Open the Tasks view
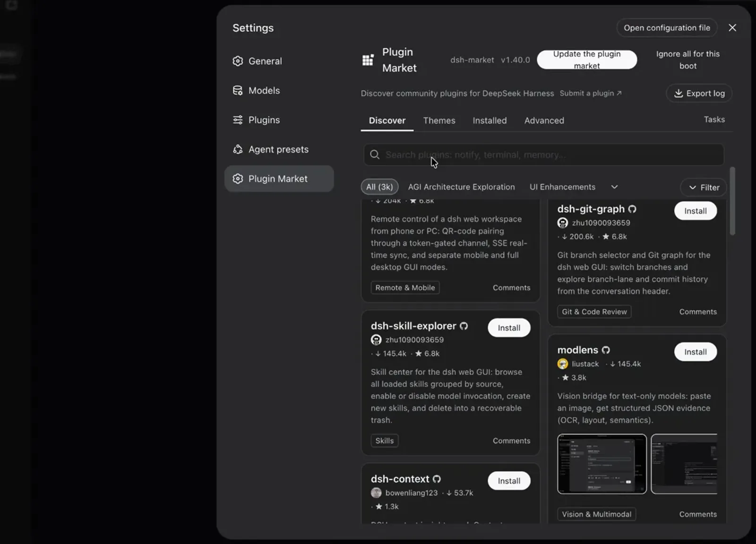The width and height of the screenshot is (756, 544). click(x=714, y=119)
